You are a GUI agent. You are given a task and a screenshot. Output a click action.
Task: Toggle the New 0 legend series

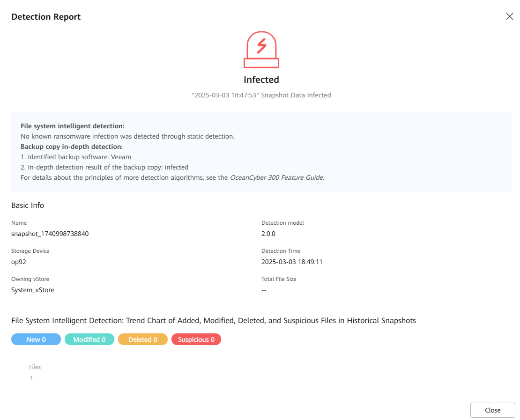click(36, 339)
